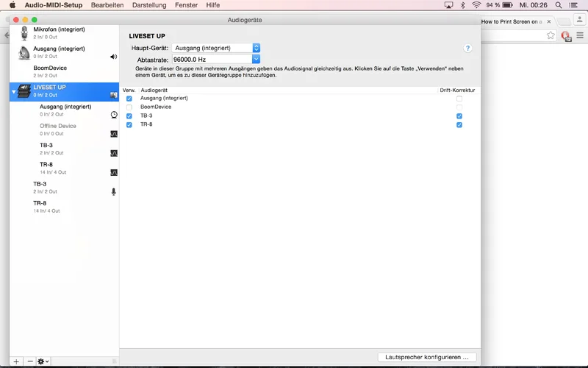
Task: Open Spotlight search in menu bar
Action: tap(559, 5)
